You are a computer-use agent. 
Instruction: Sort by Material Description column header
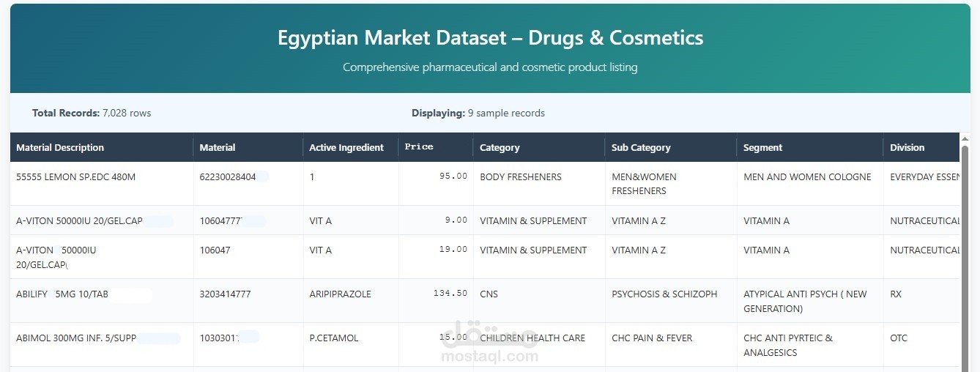click(60, 147)
